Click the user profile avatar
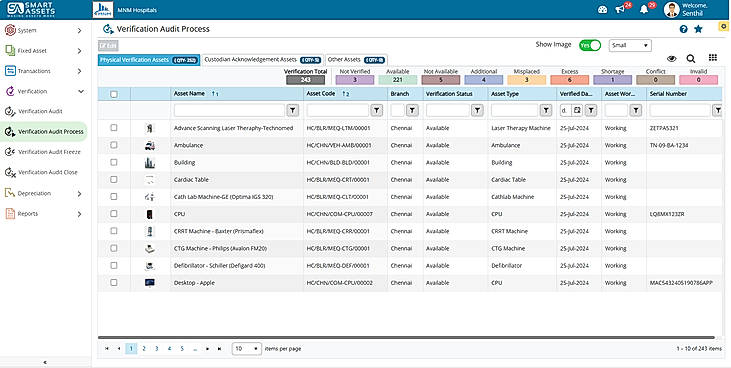The width and height of the screenshot is (731, 368). pos(671,9)
